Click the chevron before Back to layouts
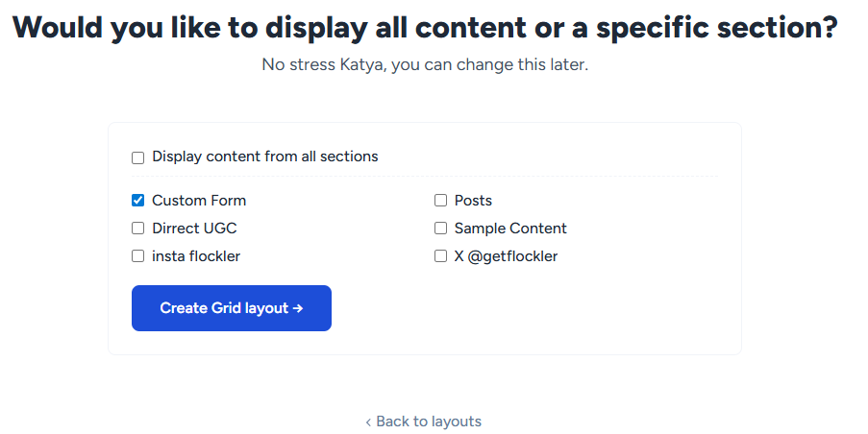 coord(368,422)
